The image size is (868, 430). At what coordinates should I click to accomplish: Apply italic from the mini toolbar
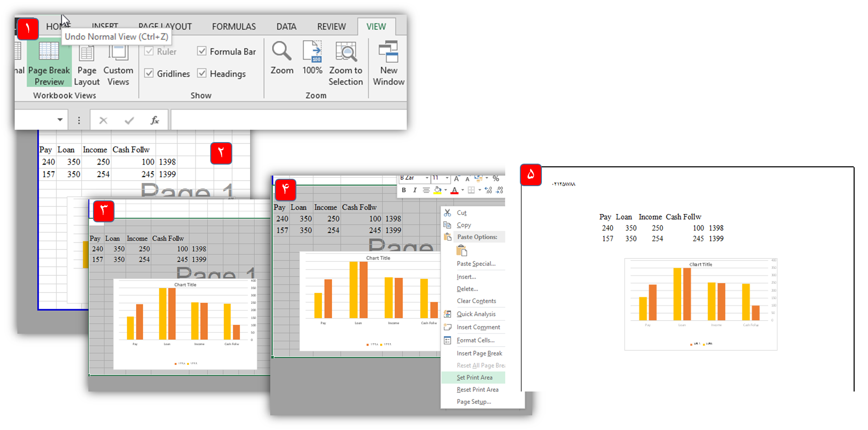click(415, 190)
